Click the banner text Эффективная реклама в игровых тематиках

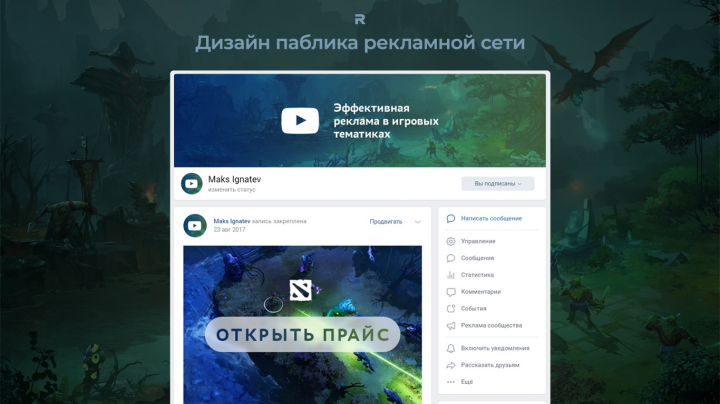tap(386, 121)
